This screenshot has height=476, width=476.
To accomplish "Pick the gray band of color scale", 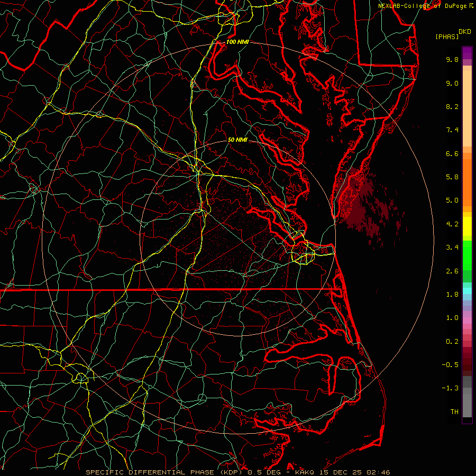I will tap(467, 398).
